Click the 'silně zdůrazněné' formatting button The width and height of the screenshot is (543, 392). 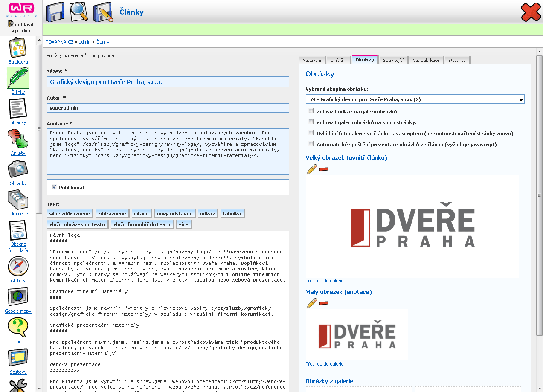point(70,213)
